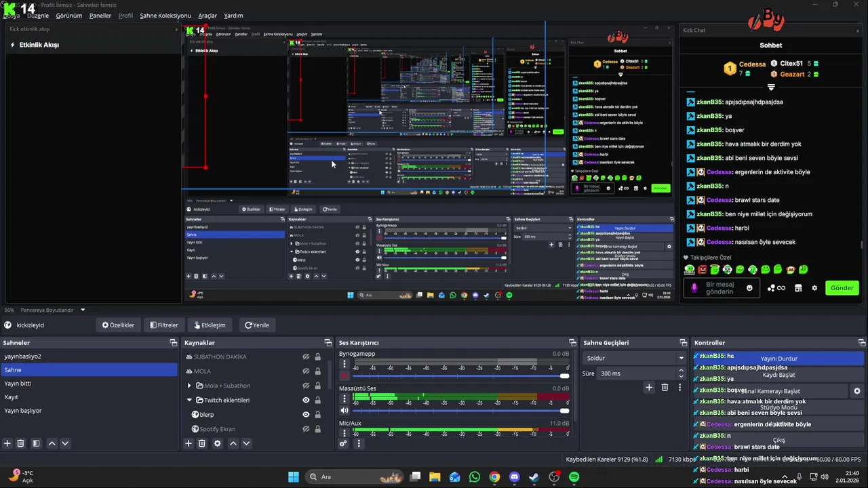868x488 pixels.
Task: Open channel points icon in Kick chat
Action: tap(776, 288)
